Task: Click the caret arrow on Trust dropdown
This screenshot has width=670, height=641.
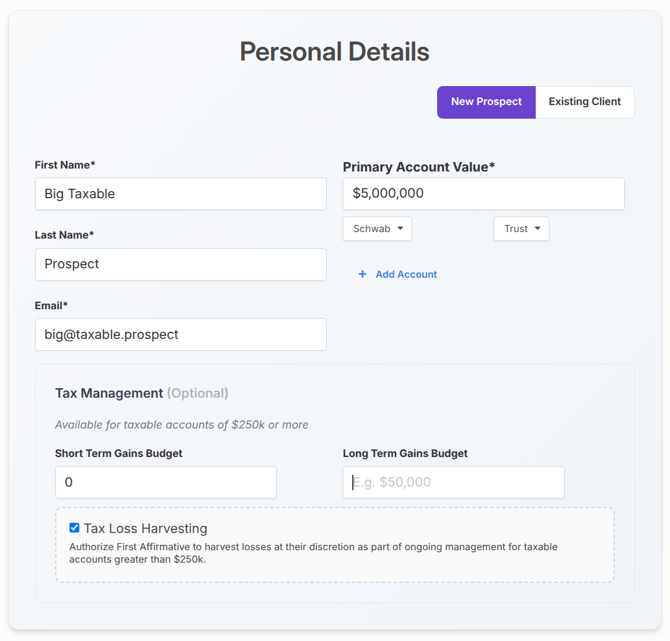Action: [537, 229]
